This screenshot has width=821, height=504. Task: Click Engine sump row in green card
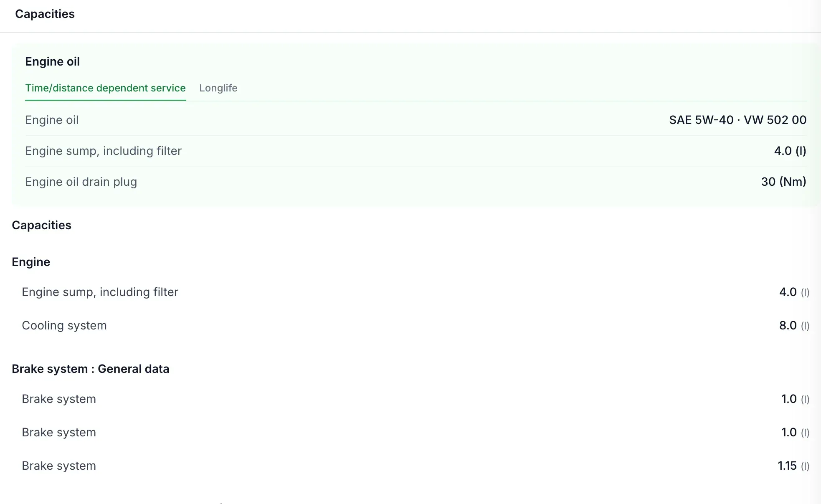416,151
